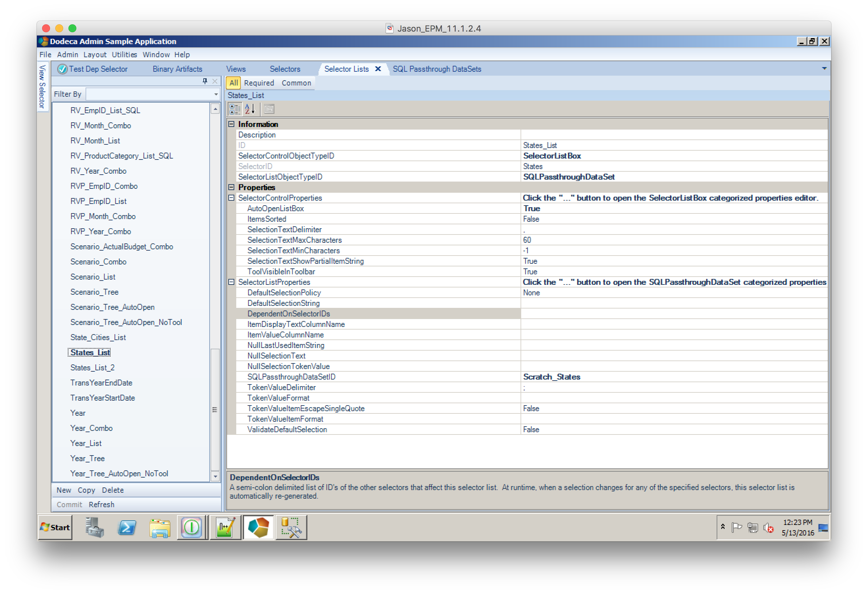Collapse the SelectorControlProperties group
This screenshot has width=868, height=594.
point(231,197)
